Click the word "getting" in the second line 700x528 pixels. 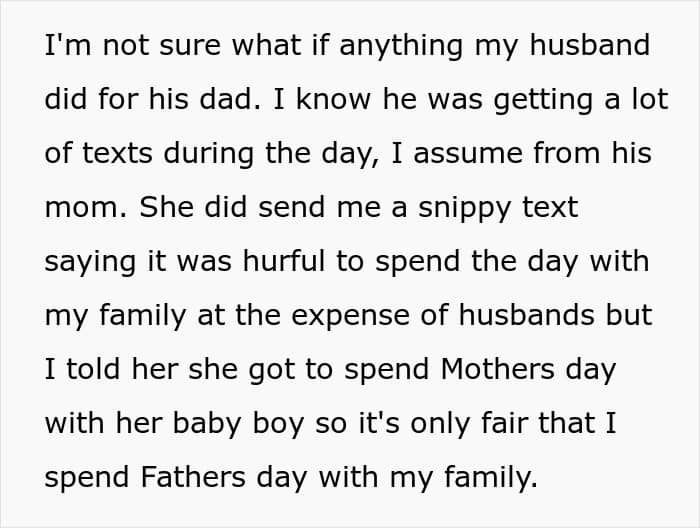(x=543, y=101)
